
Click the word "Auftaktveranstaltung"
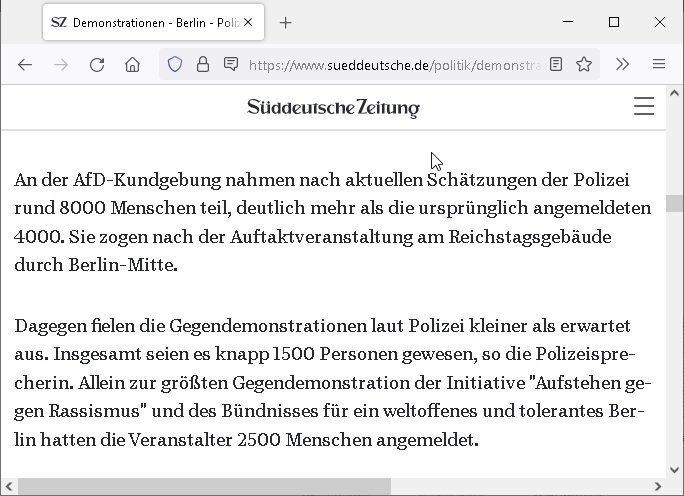pos(321,237)
